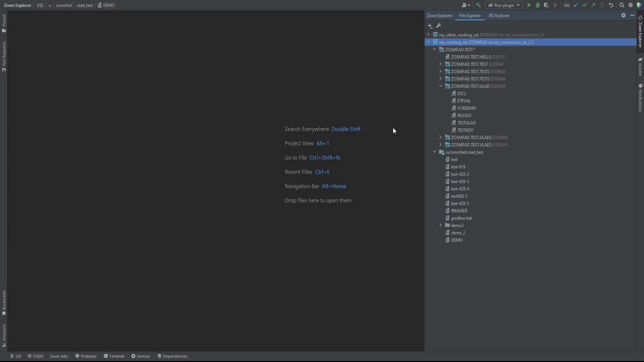Expand the demo2 folder
The width and height of the screenshot is (644, 362).
441,225
